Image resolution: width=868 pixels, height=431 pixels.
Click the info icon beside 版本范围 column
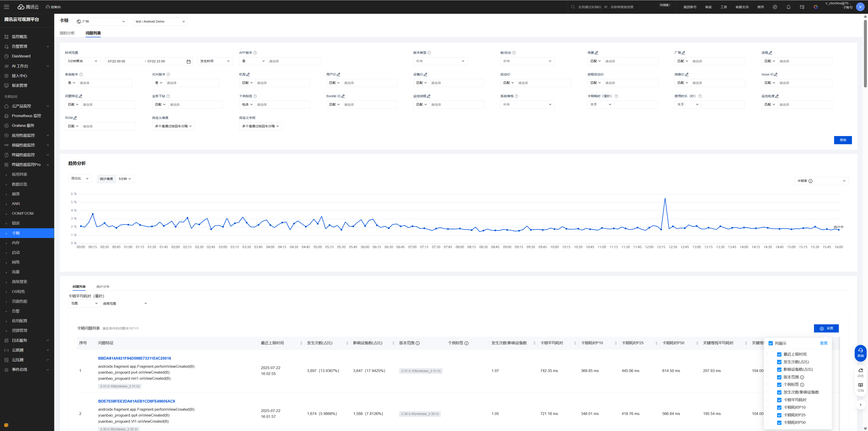tap(418, 343)
